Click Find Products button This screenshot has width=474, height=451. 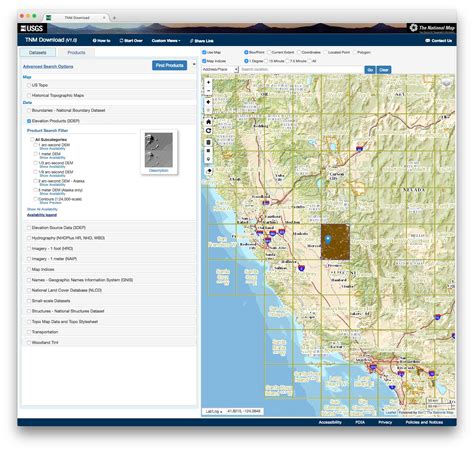169,65
